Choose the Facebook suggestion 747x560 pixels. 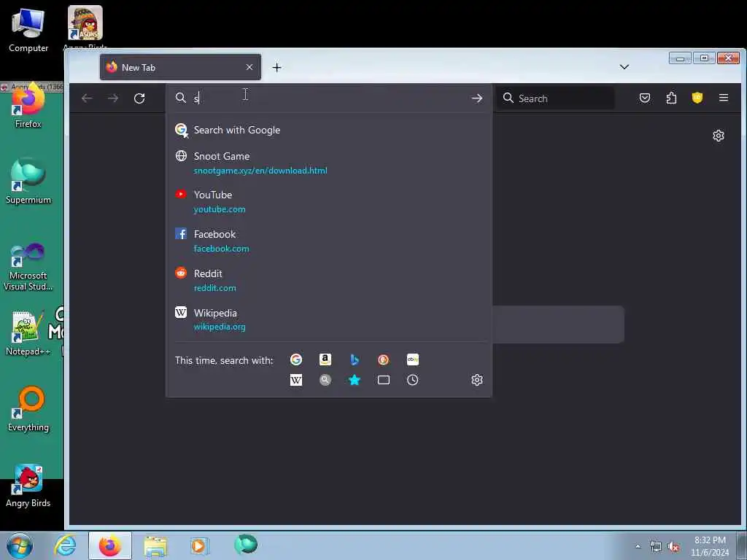coord(329,241)
